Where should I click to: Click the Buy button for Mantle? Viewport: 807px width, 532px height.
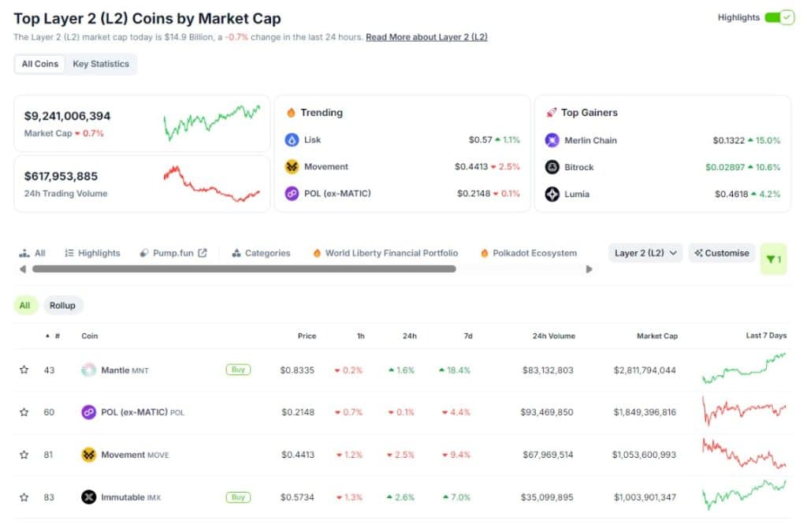point(236,369)
